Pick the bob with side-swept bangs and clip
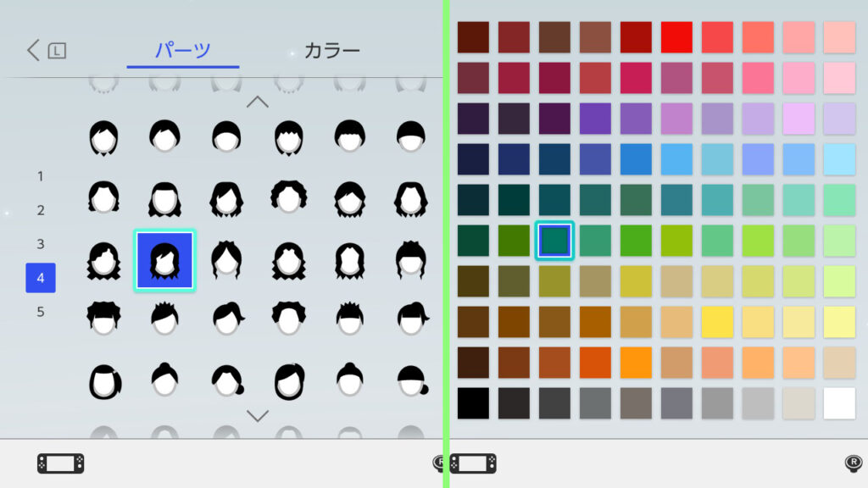The height and width of the screenshot is (488, 868). point(289,380)
